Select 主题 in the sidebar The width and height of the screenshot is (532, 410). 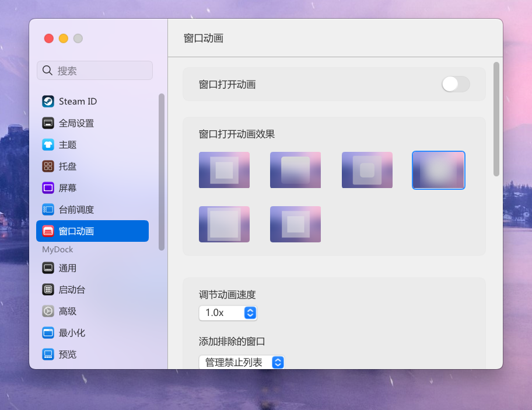point(92,145)
